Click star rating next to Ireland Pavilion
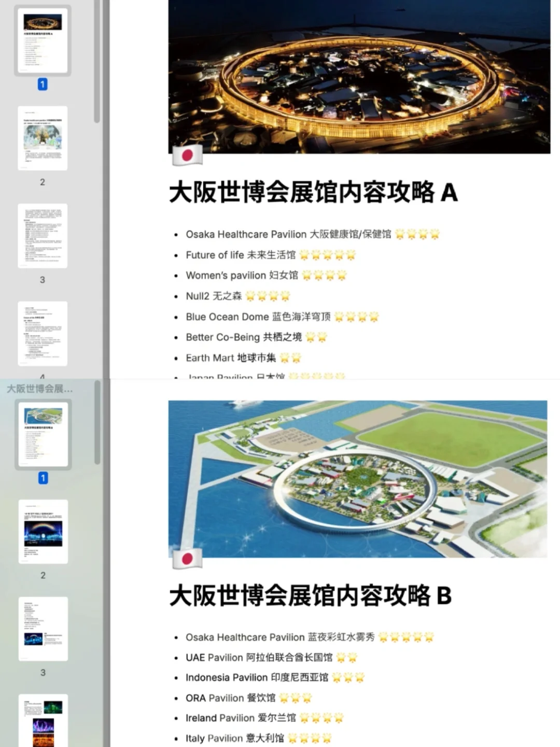560x747 pixels. coord(322,718)
